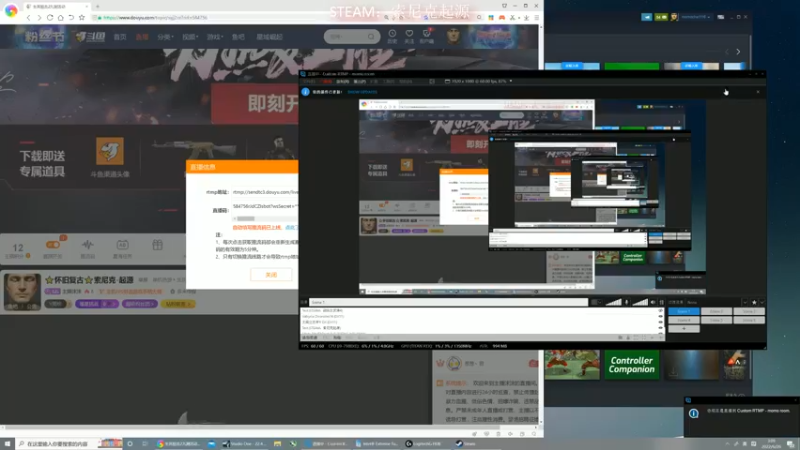Click the douyu.com address bar
800x450 pixels.
click(x=235, y=17)
